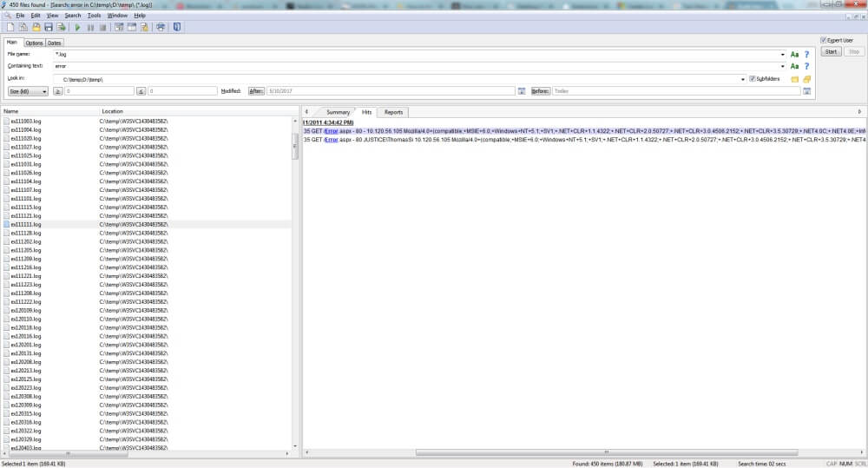
Task: Click the document-with-pencil toolbar icon
Action: click(x=144, y=27)
